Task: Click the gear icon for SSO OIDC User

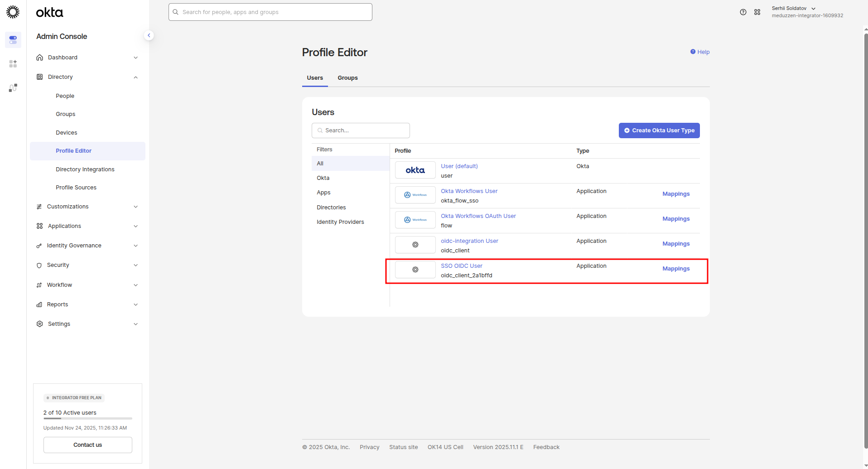Action: click(x=415, y=270)
